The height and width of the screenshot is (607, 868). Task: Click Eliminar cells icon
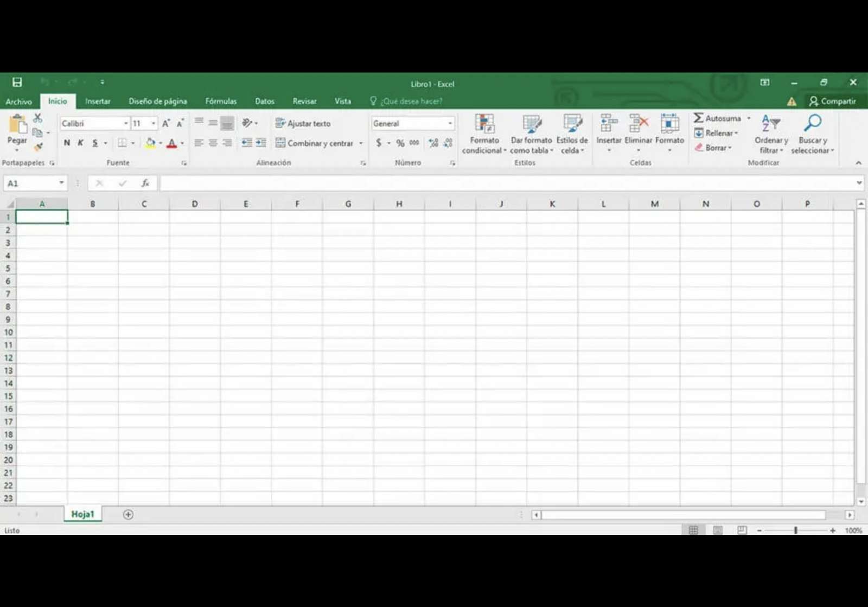coord(639,124)
